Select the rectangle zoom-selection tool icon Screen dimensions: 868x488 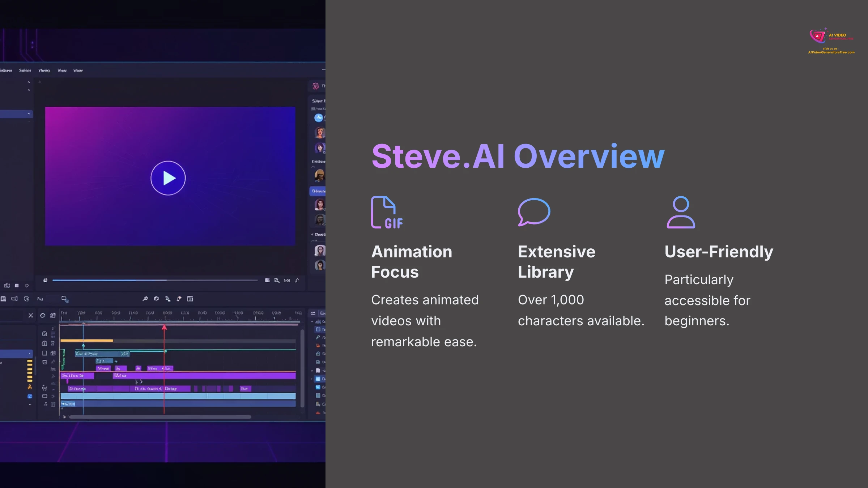(x=65, y=299)
